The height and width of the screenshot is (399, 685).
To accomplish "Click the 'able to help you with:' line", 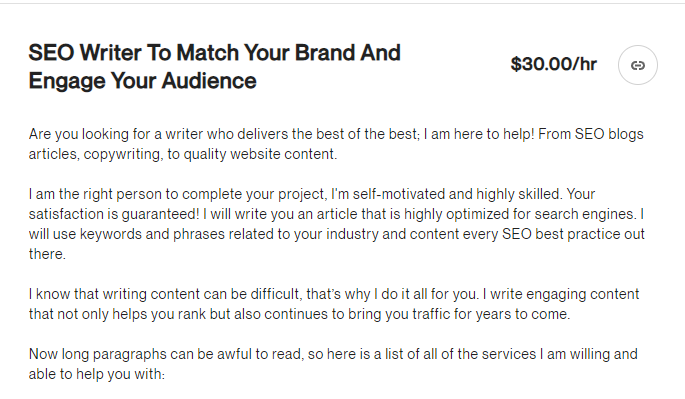I will click(97, 374).
